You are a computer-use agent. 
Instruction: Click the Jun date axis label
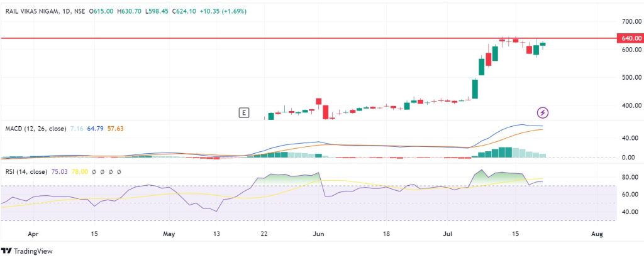[318, 234]
